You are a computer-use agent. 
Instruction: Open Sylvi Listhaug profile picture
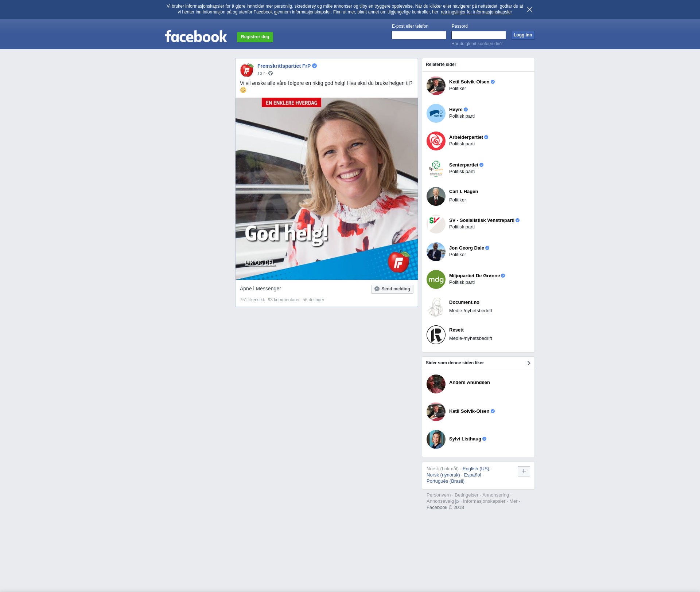coord(436,439)
